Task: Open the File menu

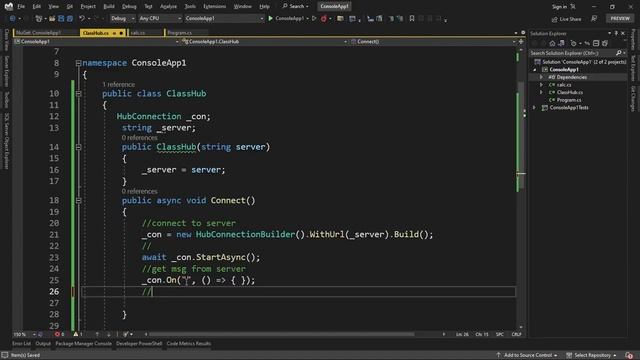Action: 21,7
